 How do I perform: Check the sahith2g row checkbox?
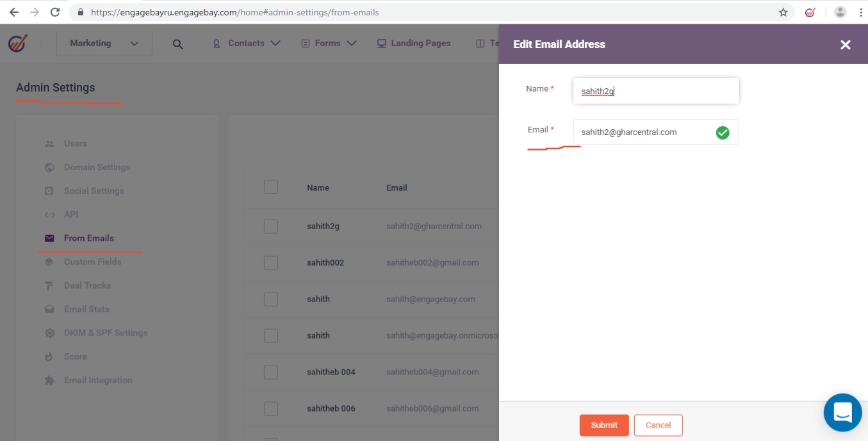pos(271,226)
